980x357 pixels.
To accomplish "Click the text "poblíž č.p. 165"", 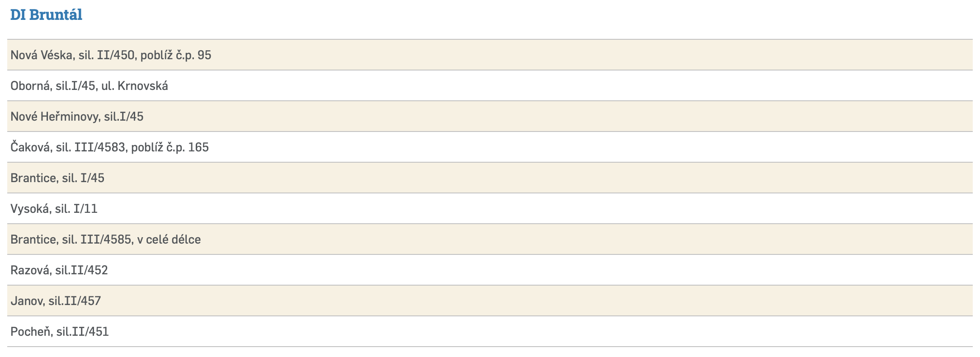I will 170,147.
